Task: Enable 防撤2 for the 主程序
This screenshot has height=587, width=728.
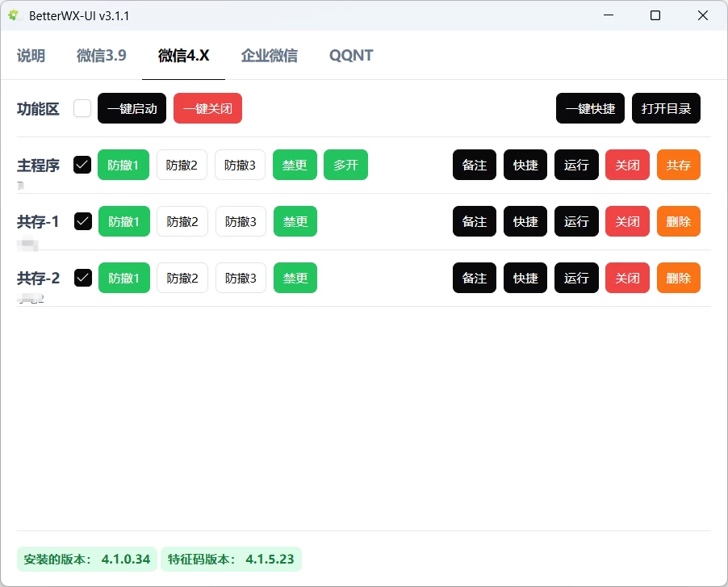Action: (x=182, y=165)
